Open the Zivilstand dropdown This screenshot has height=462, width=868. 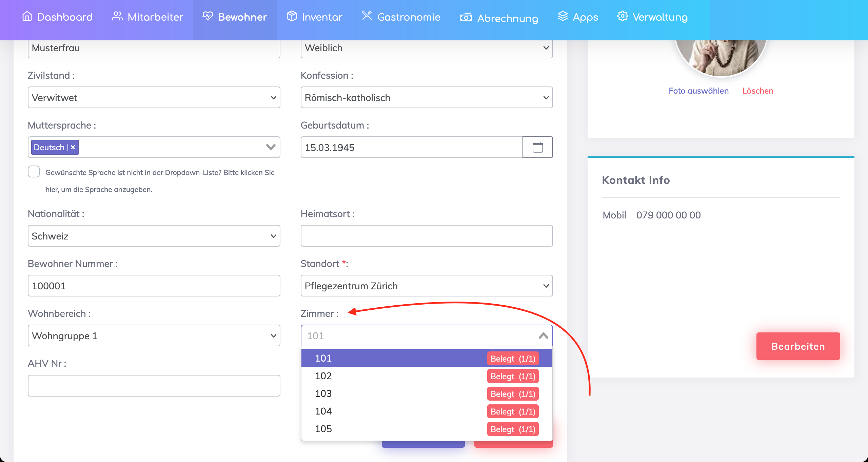[x=154, y=98]
